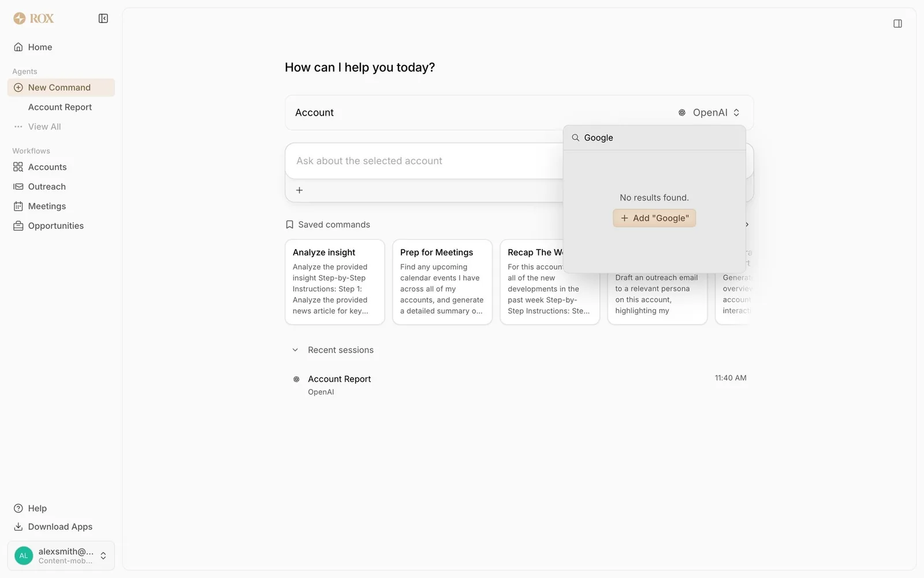Viewport: 924px width, 578px height.
Task: Click the Saved commands bookmark icon
Action: 290,225
